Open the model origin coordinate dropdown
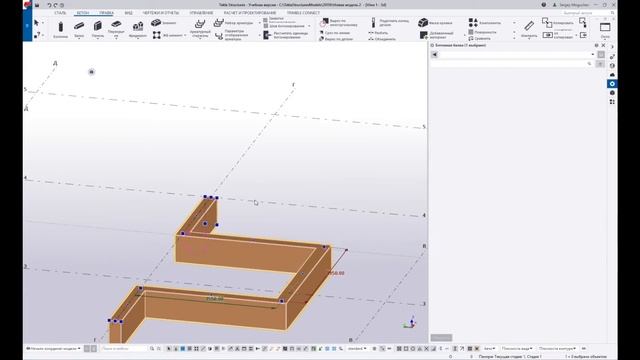This screenshot has height=360, width=640. 53,349
